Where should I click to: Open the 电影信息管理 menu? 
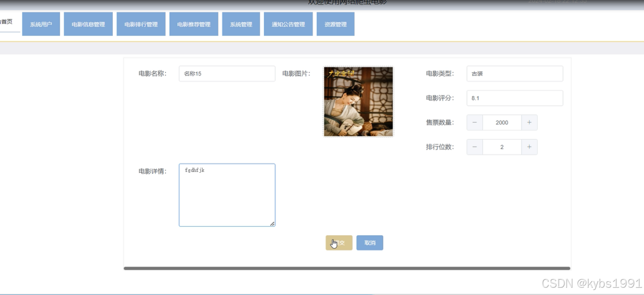88,24
